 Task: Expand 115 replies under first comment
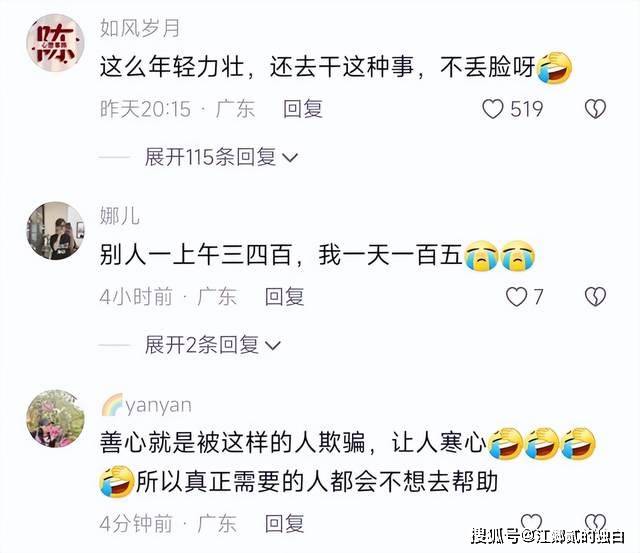[x=221, y=157]
